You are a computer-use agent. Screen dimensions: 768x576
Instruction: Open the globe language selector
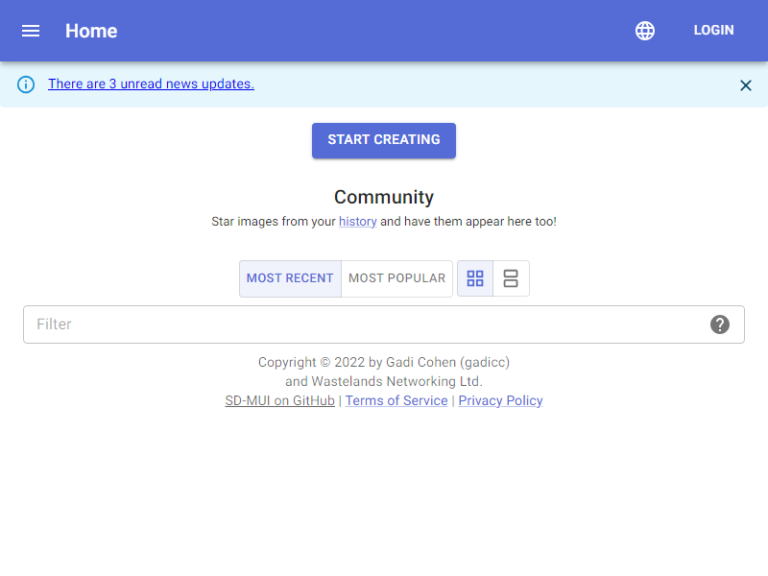coord(645,30)
